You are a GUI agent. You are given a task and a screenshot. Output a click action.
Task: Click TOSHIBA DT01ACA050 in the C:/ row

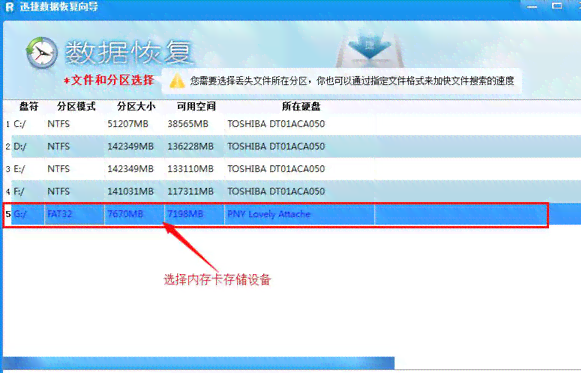[x=276, y=124]
